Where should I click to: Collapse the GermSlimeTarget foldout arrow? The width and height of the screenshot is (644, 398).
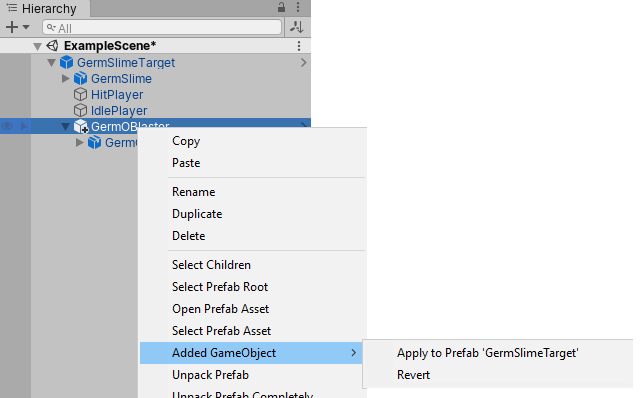coord(51,63)
